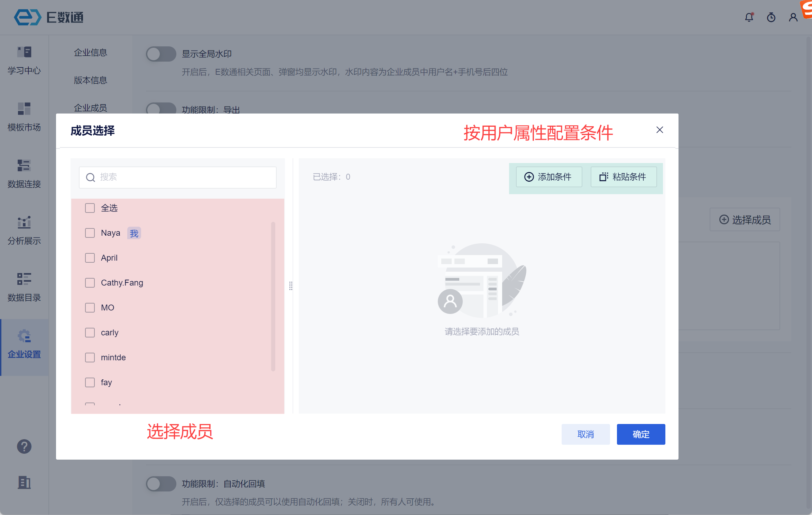This screenshot has height=515, width=812.
Task: Open the timer clock icon
Action: 771,17
